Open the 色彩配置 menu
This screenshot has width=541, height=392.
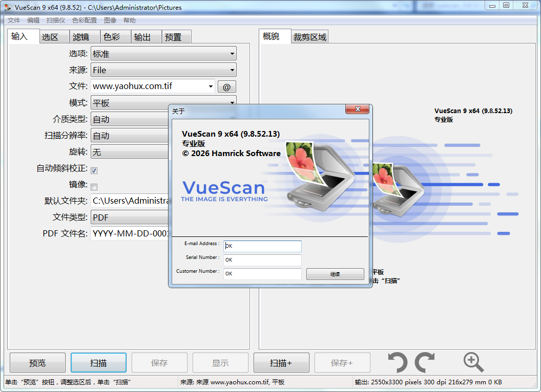point(84,20)
